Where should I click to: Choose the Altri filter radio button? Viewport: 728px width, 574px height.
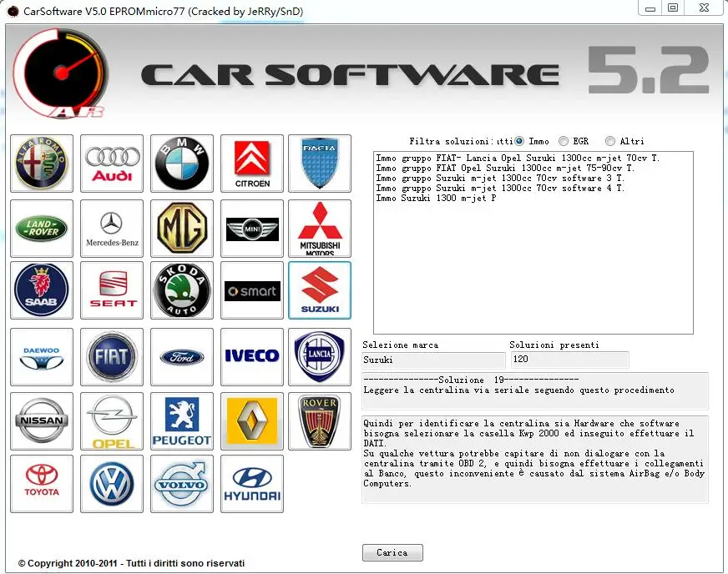[610, 141]
